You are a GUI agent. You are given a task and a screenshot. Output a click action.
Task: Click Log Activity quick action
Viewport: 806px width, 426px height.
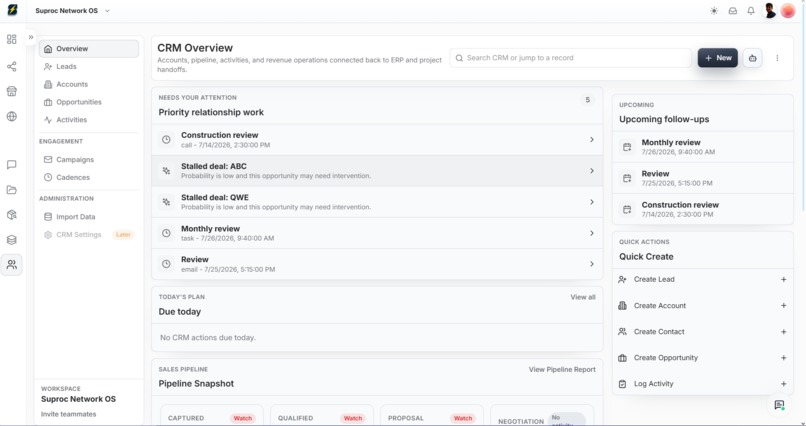pyautogui.click(x=703, y=384)
